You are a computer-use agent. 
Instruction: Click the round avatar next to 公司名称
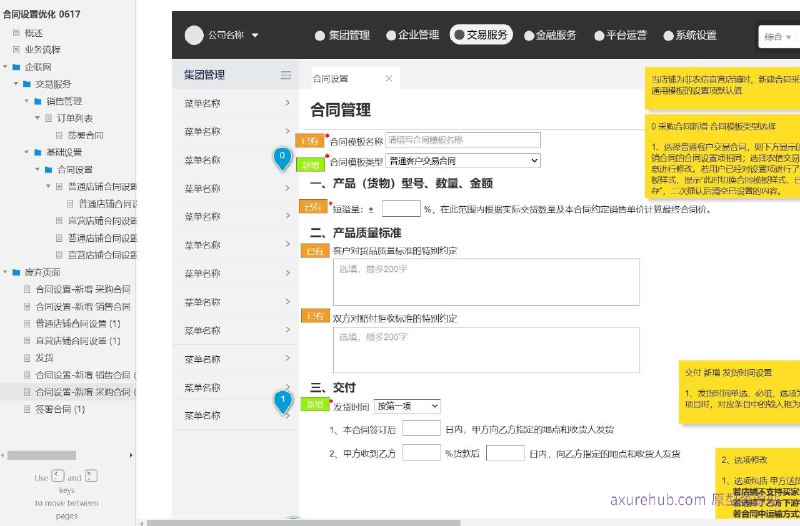[x=194, y=35]
